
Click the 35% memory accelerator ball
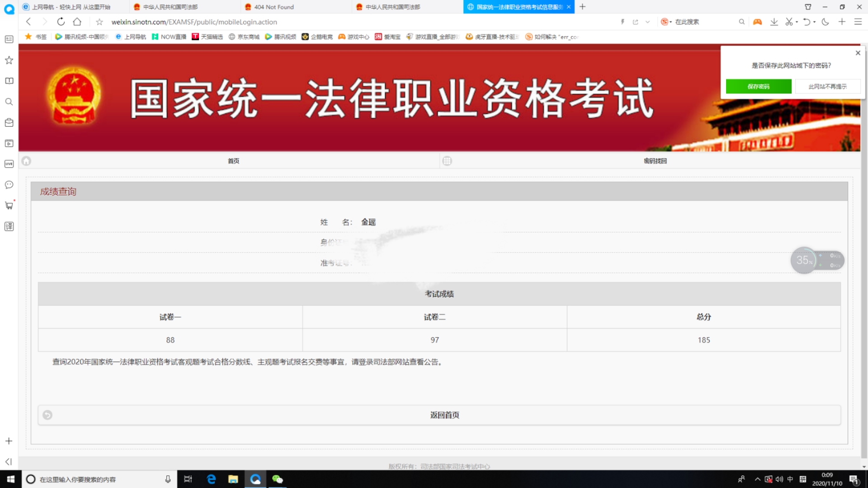[x=803, y=260]
